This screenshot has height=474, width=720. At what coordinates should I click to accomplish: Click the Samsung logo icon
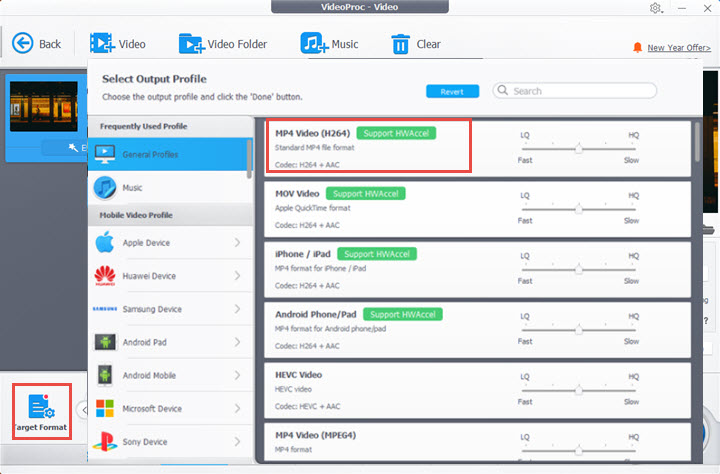105,309
